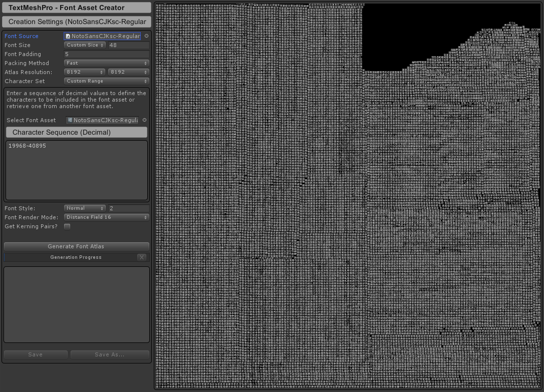Enable the Get Kerning Pairs checkbox
Screen dimensions: 544x392
click(x=67, y=226)
